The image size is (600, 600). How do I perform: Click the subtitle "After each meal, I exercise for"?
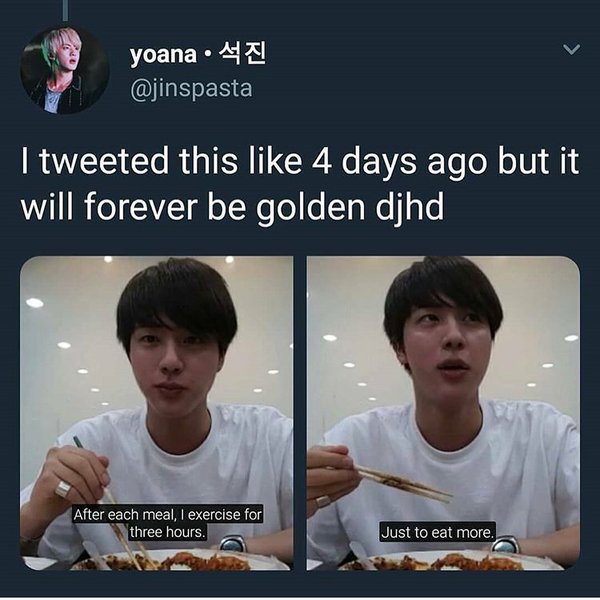[168, 515]
